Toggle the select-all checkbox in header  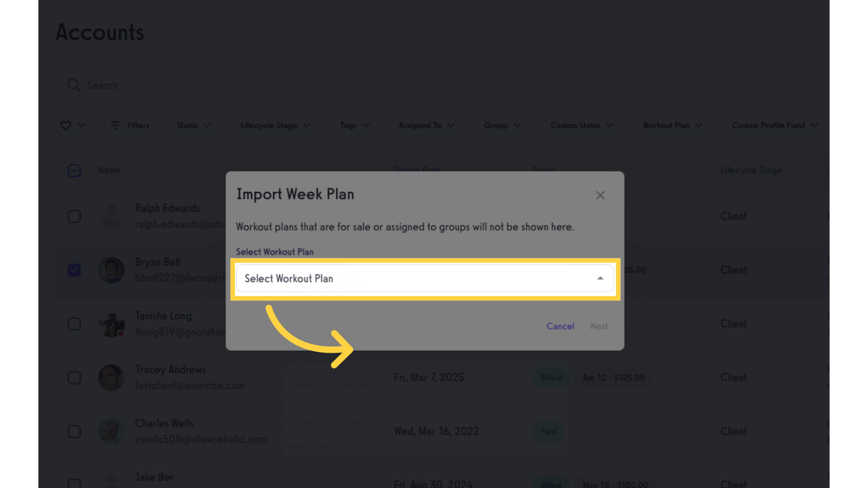[x=74, y=170]
